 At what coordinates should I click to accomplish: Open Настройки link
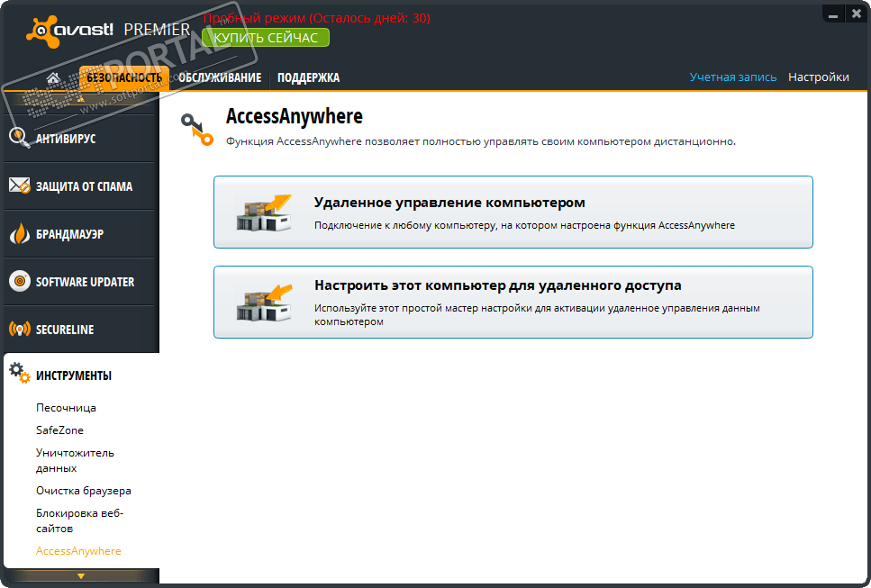pos(818,77)
